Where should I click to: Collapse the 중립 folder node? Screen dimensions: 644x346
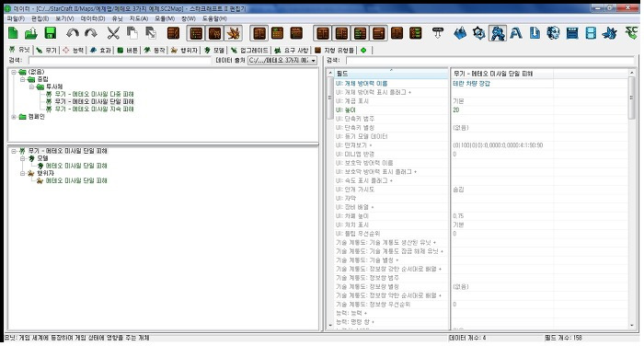[x=23, y=79]
